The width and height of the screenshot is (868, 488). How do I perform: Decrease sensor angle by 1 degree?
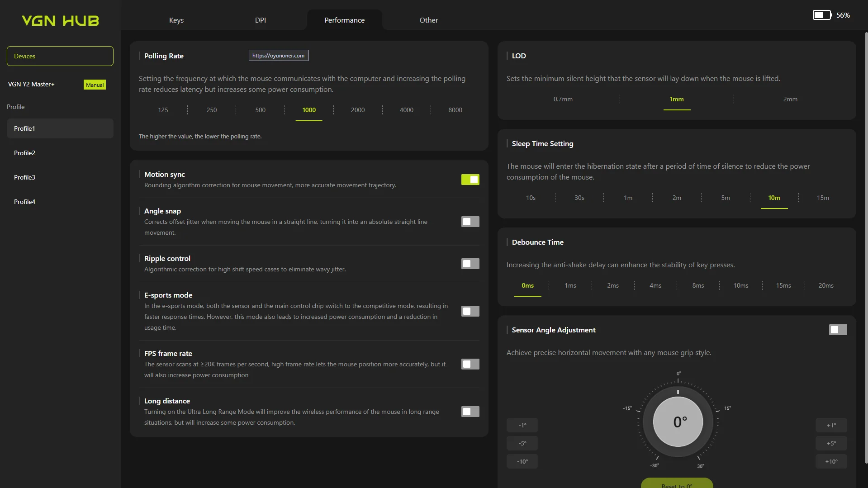(x=522, y=425)
